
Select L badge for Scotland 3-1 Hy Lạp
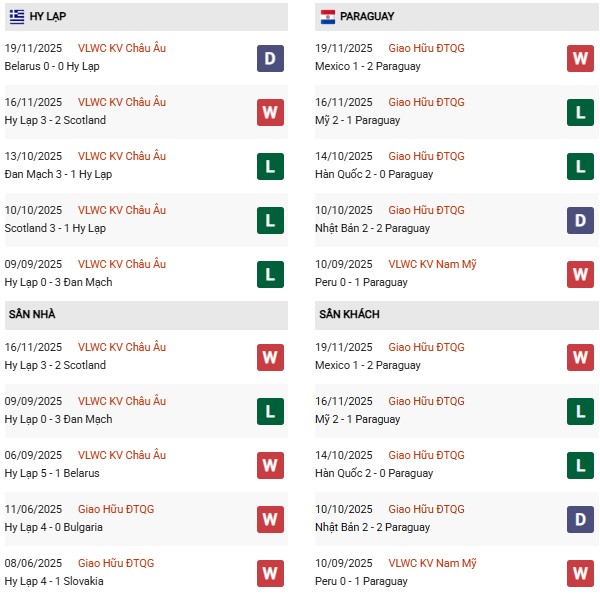coord(270,220)
